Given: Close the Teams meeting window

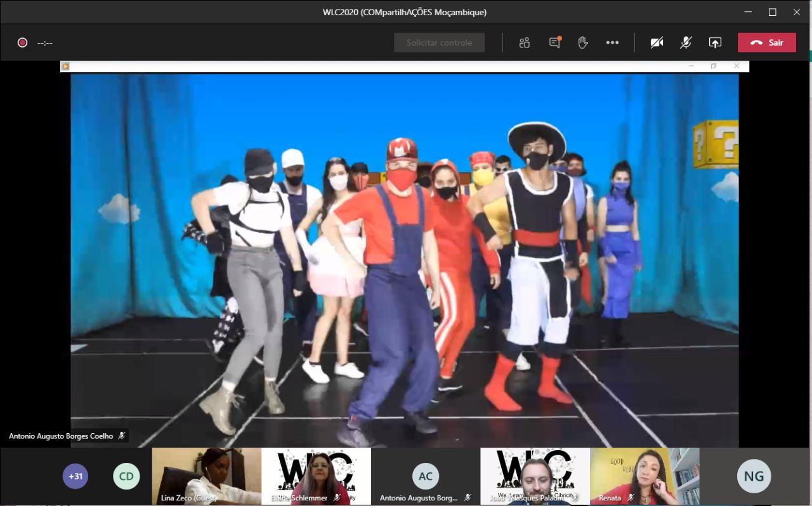Looking at the screenshot, I should [x=797, y=12].
